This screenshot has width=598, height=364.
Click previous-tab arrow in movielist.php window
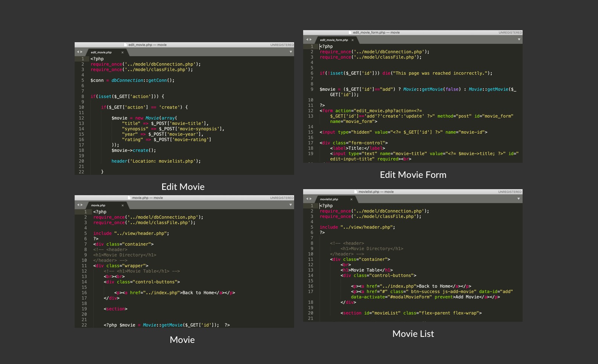(x=307, y=199)
